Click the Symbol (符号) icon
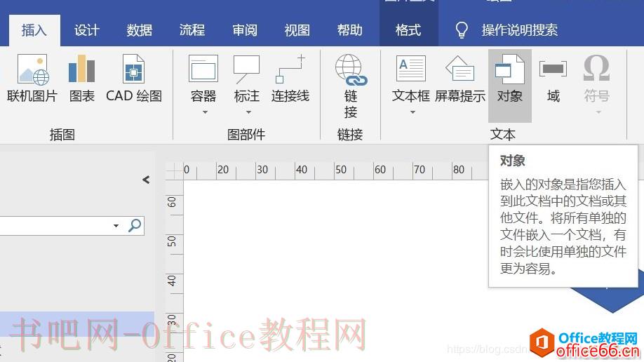The image size is (644, 362). click(596, 68)
